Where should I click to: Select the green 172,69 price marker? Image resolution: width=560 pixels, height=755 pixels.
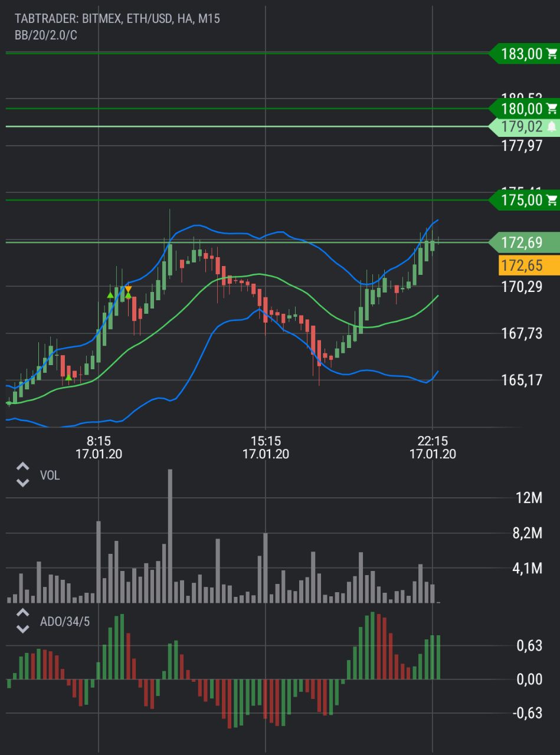coord(524,242)
